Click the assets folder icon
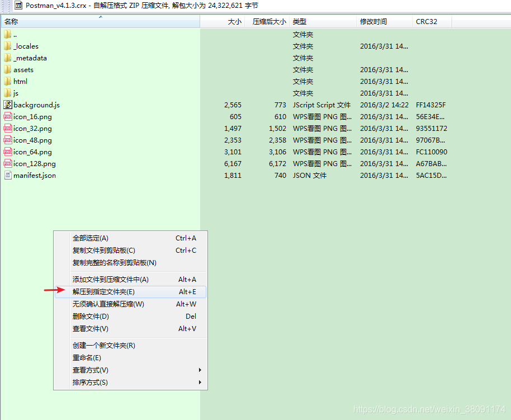The image size is (511, 420). coord(8,70)
